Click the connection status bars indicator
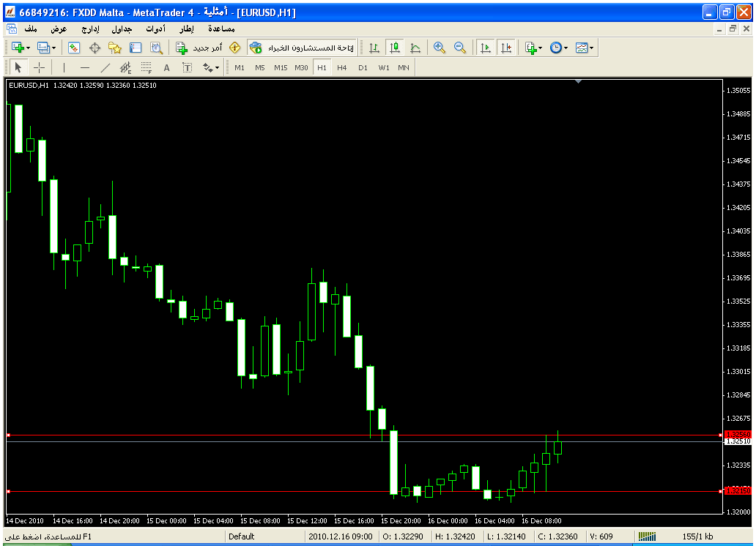The height and width of the screenshot is (546, 756). (x=646, y=536)
